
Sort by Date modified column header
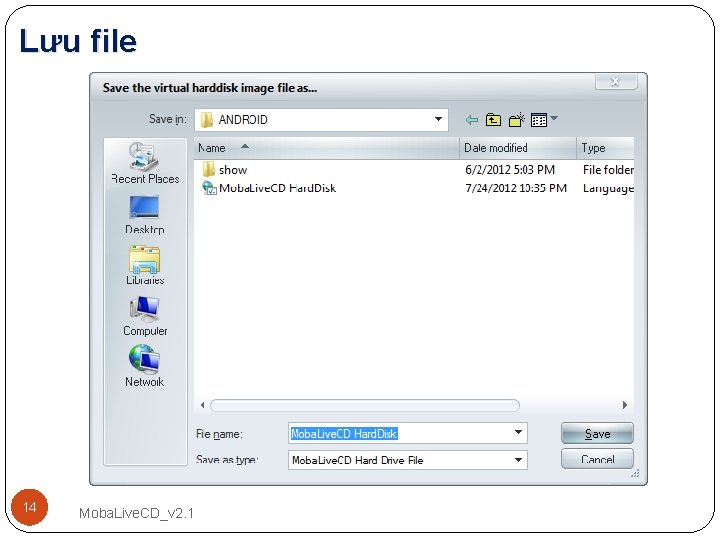(518, 148)
